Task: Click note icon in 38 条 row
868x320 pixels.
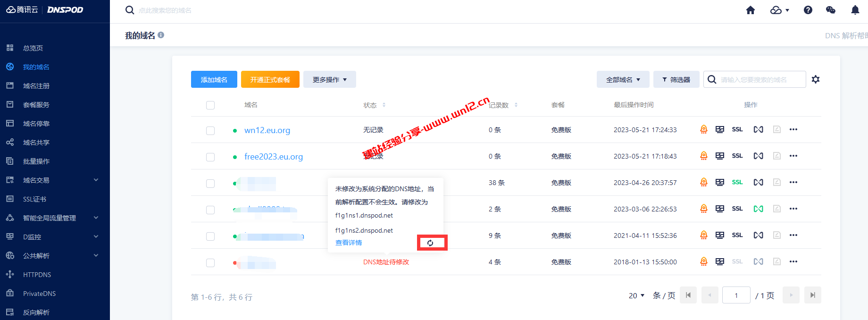Action: click(x=777, y=182)
